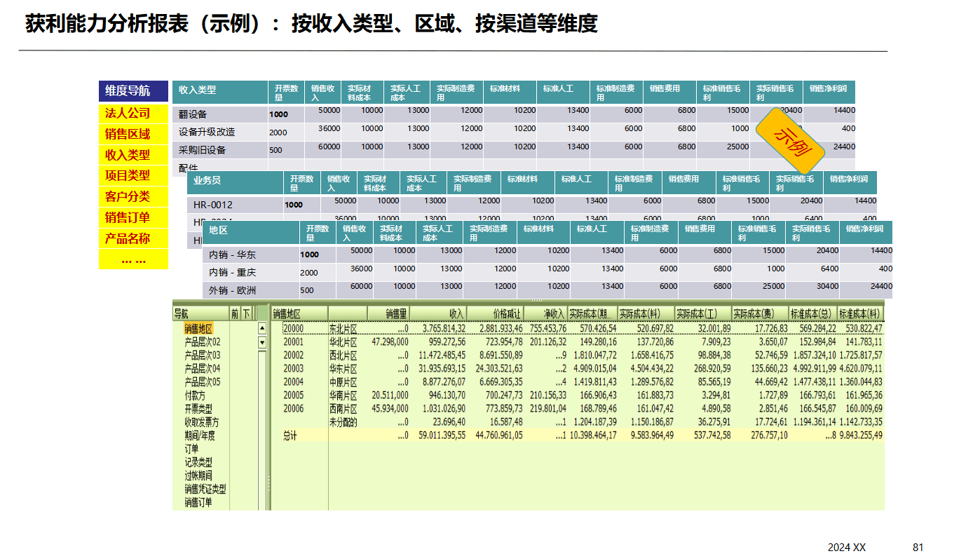
Task: Select 收取发票方 in the navigation tree
Action: point(202,422)
